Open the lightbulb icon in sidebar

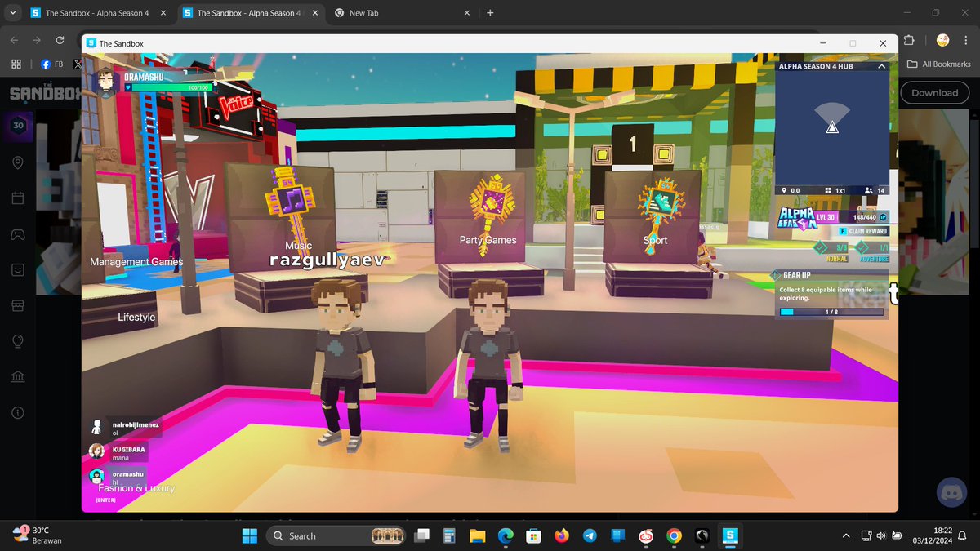[18, 340]
